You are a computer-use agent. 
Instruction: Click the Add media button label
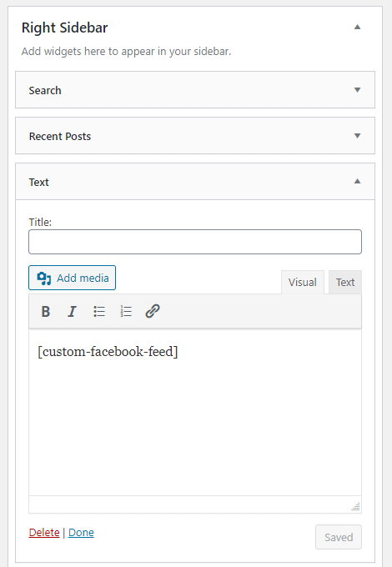(x=83, y=278)
